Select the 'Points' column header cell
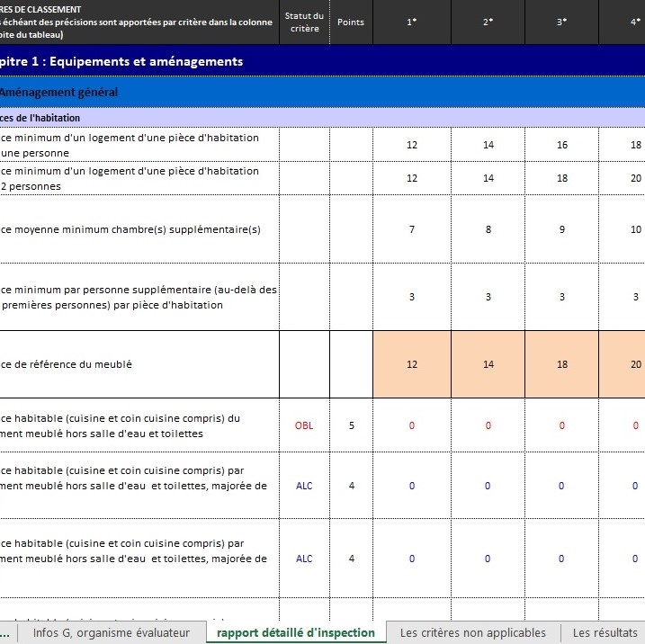 pyautogui.click(x=351, y=22)
